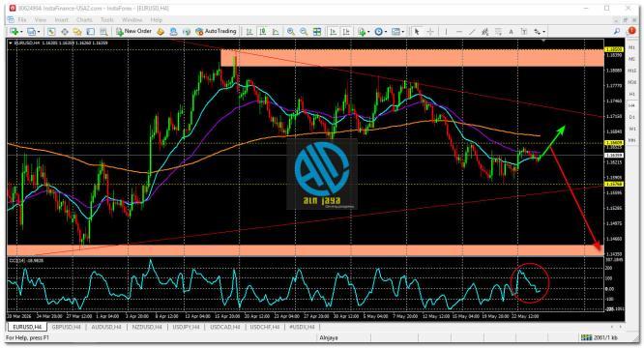Screen dimensions: 644x348
Task: Tile windows with the grid icon
Action: (317, 32)
